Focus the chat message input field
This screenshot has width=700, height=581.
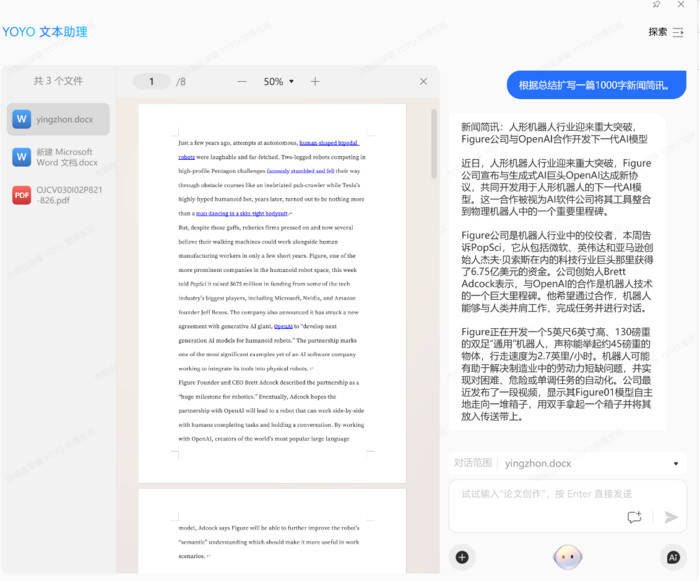point(567,494)
